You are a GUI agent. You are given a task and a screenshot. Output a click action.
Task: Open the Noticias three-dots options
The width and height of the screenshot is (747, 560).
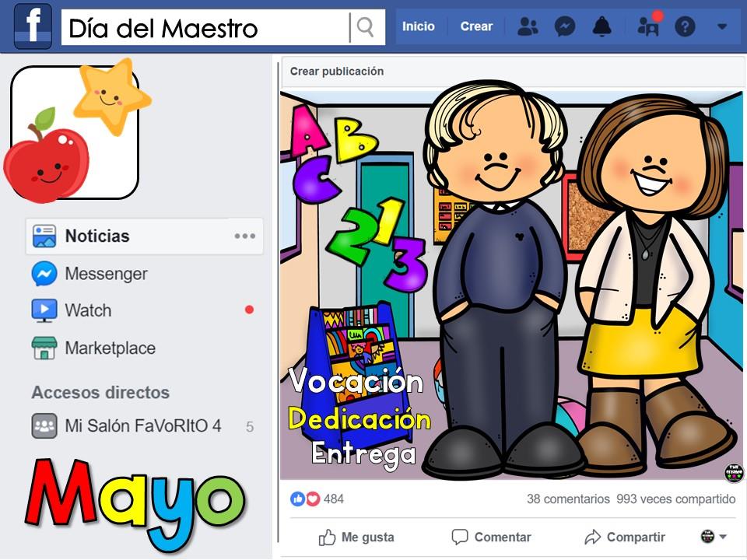[x=245, y=236]
